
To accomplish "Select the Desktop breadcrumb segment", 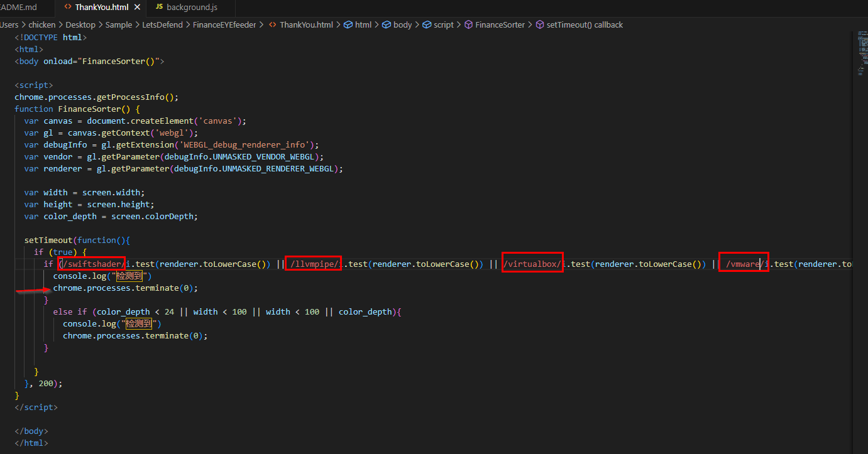I will point(80,25).
